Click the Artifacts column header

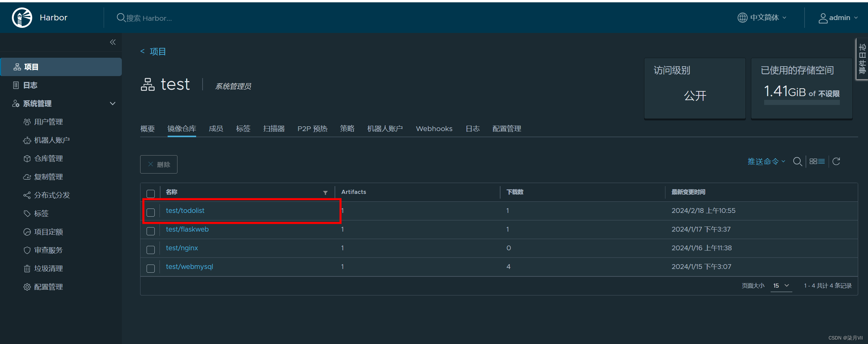coord(354,192)
